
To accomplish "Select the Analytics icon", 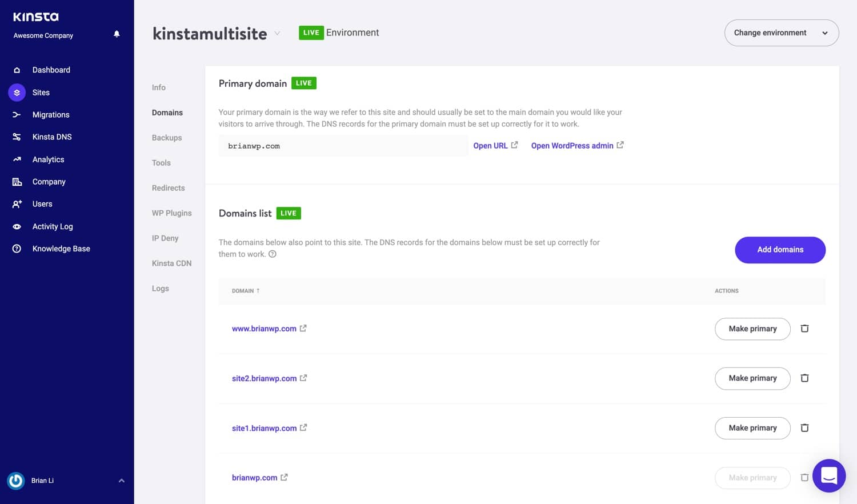I will pyautogui.click(x=17, y=159).
